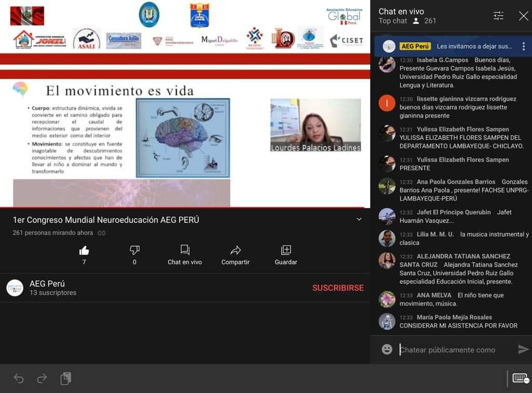This screenshot has width=532, height=393.
Task: Expand the video description chevron
Action: [x=359, y=220]
